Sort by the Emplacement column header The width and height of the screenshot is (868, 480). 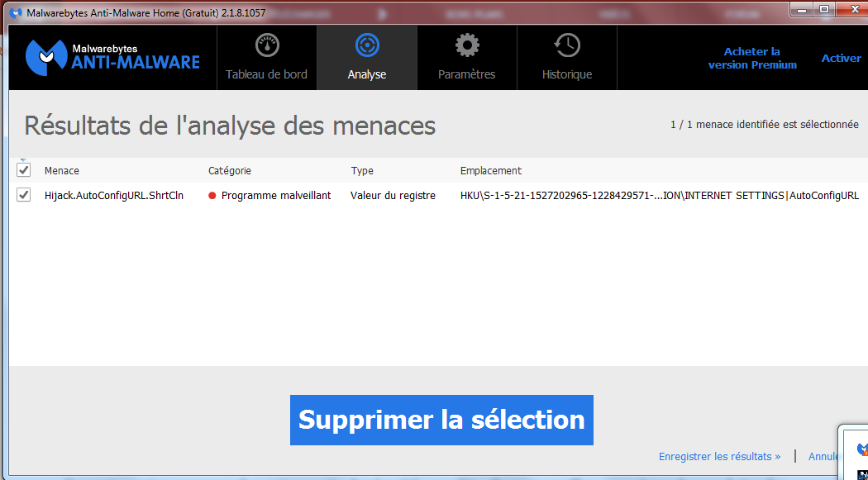pyautogui.click(x=491, y=171)
